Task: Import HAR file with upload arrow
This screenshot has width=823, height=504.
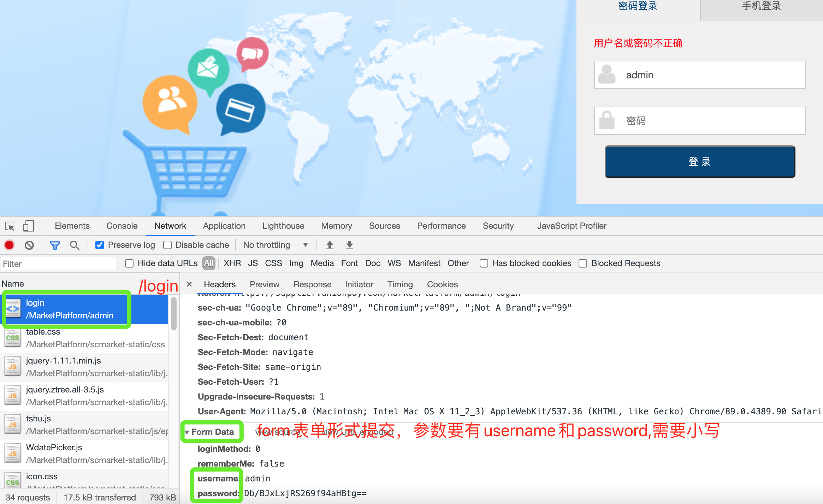Action: [x=330, y=245]
